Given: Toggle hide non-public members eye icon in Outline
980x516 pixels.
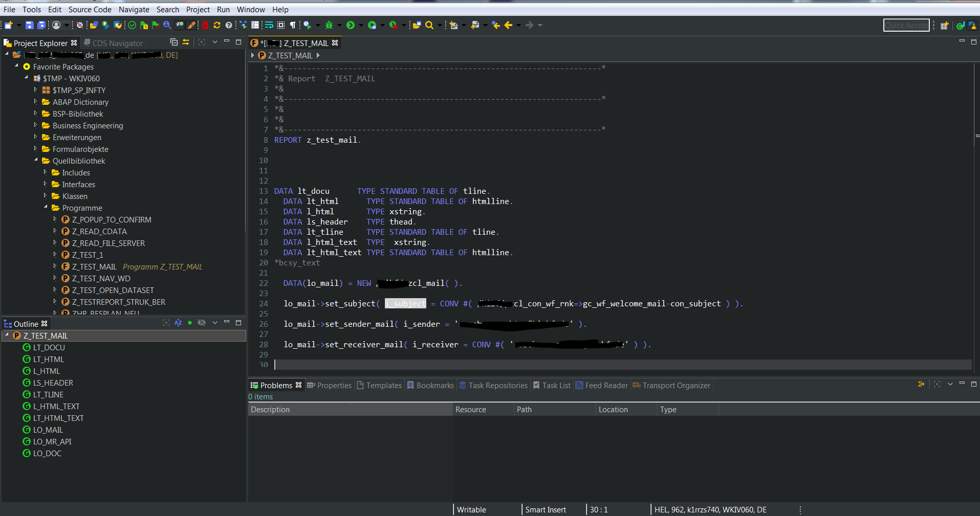Looking at the screenshot, I should (202, 323).
